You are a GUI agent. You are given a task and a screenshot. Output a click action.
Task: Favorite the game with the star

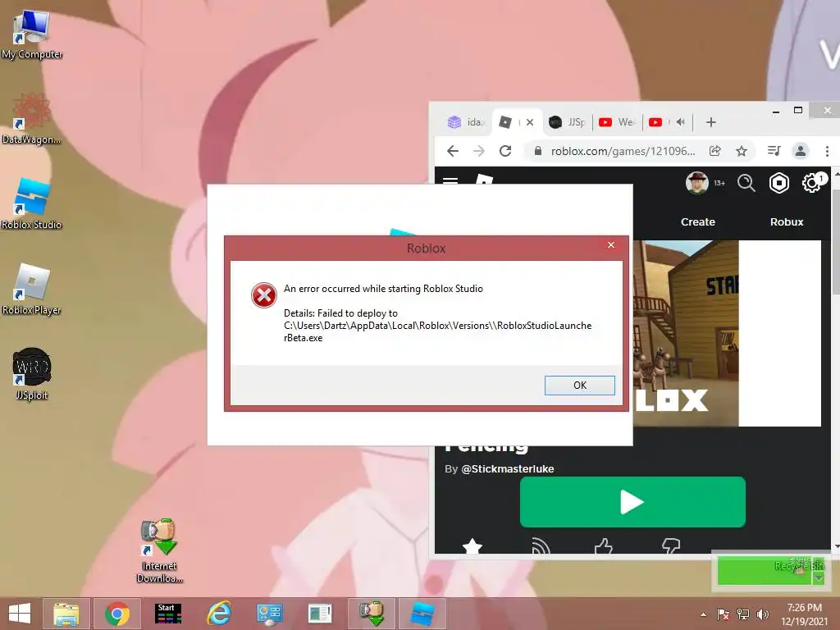pyautogui.click(x=472, y=547)
